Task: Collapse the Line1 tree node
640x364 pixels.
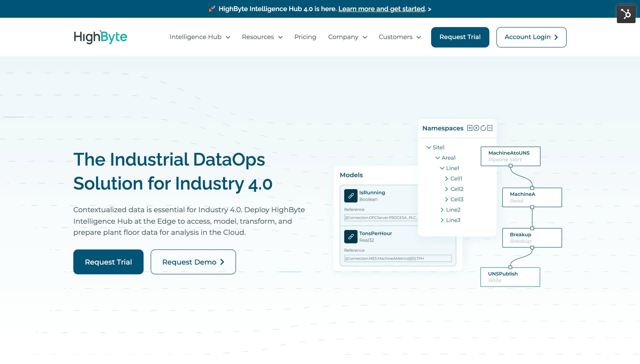Action: (x=442, y=168)
